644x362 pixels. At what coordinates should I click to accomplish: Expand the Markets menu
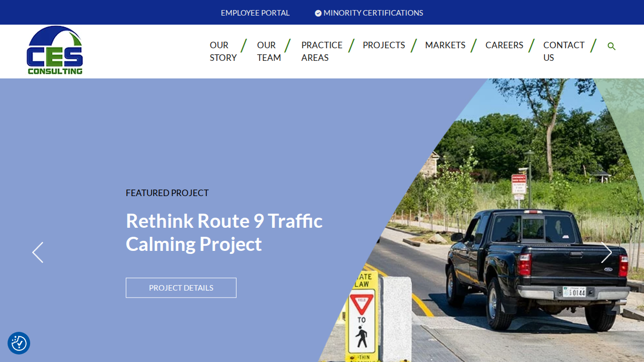click(x=445, y=45)
